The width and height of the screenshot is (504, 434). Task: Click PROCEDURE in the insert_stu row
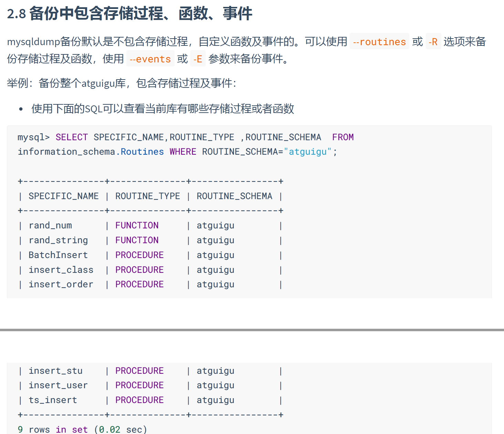[139, 371]
